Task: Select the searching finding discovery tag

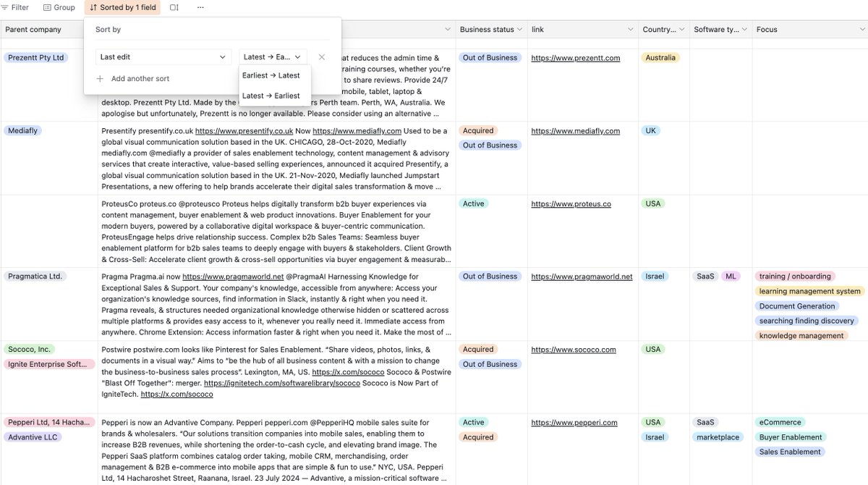Action: tap(807, 321)
